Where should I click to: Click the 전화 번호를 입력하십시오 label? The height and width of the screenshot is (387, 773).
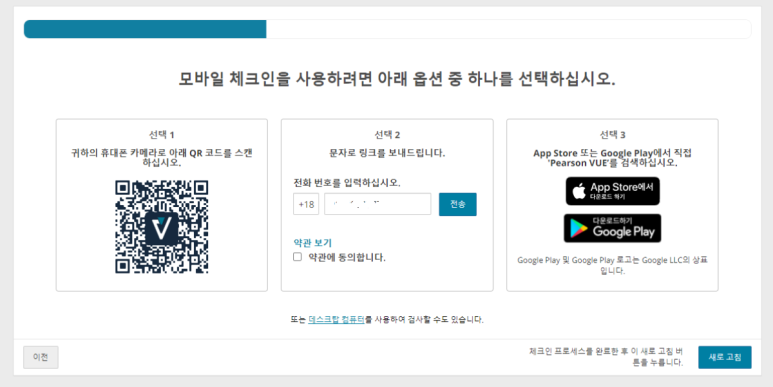347,182
